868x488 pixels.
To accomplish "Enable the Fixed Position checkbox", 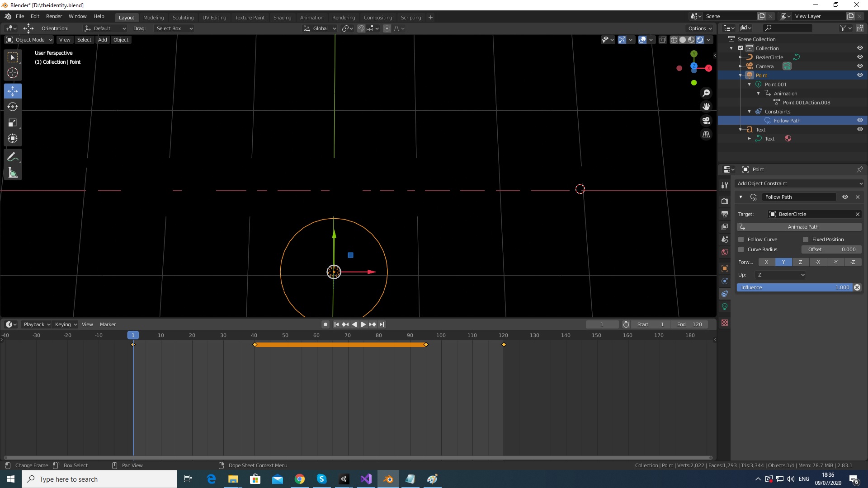I will pos(807,239).
